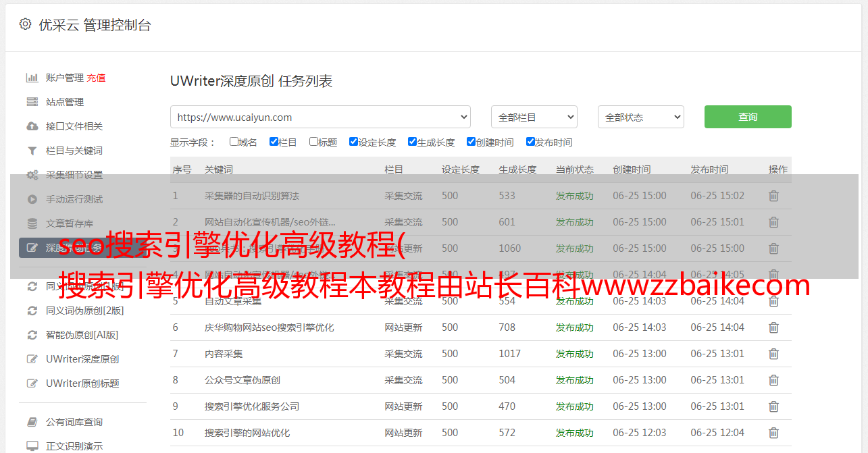Screen dimensions: 868x453
Task: Click the 站点管理 server icon
Action: tap(32, 102)
